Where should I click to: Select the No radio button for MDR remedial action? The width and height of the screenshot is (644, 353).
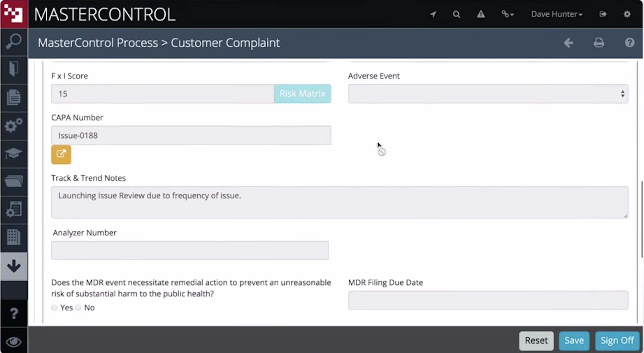[78, 308]
